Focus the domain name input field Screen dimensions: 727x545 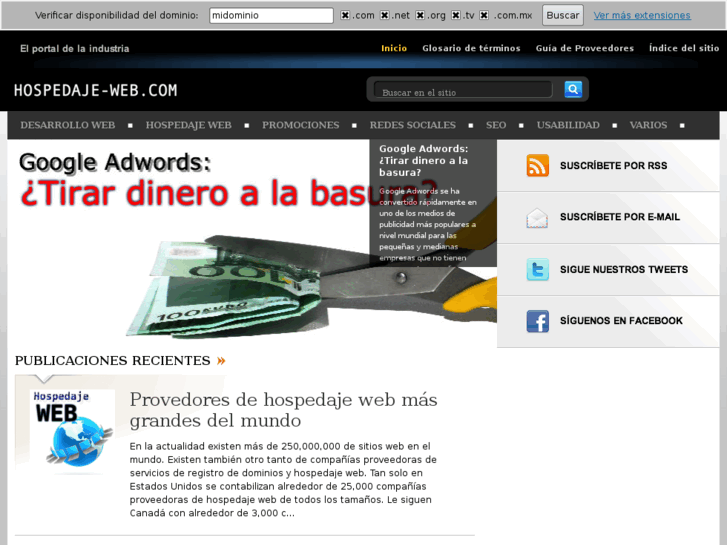[x=271, y=15]
